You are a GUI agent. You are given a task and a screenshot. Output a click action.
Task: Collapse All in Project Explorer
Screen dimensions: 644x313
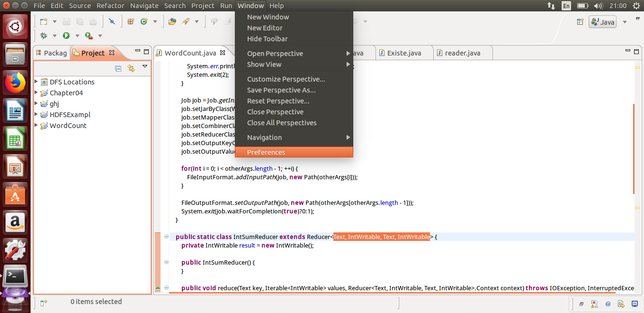pos(118,69)
